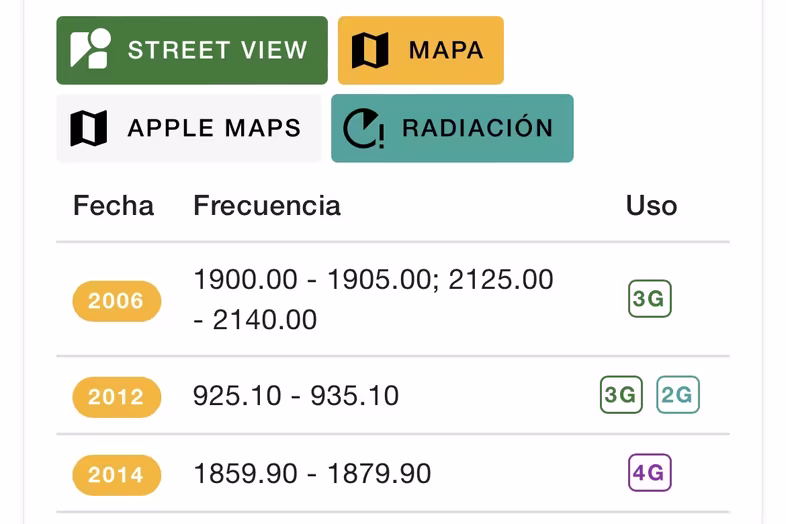The height and width of the screenshot is (524, 786).
Task: Click the 3G tag in 2006 row
Action: (650, 299)
